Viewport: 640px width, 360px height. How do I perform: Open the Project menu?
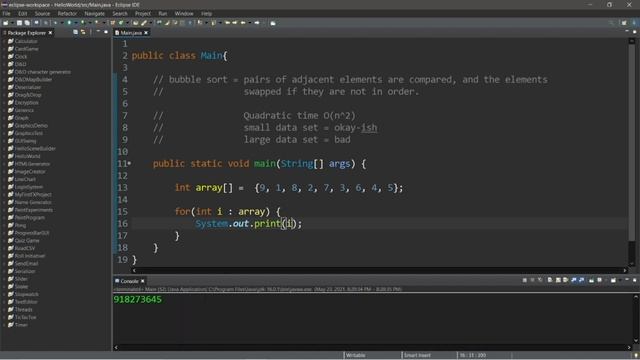coord(142,13)
